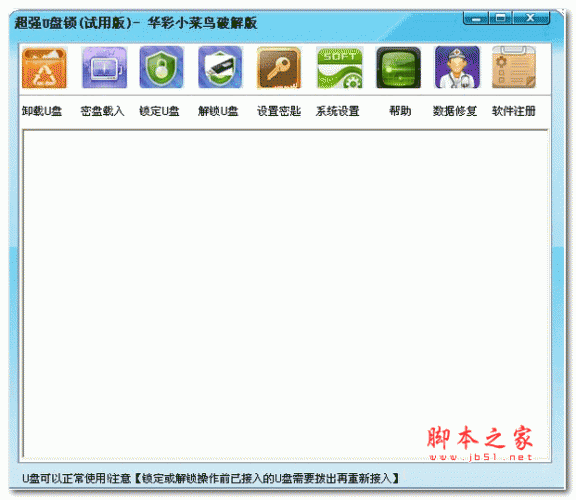Open the clipboard Software Registration icon
This screenshot has height=500, width=576.
(x=514, y=67)
